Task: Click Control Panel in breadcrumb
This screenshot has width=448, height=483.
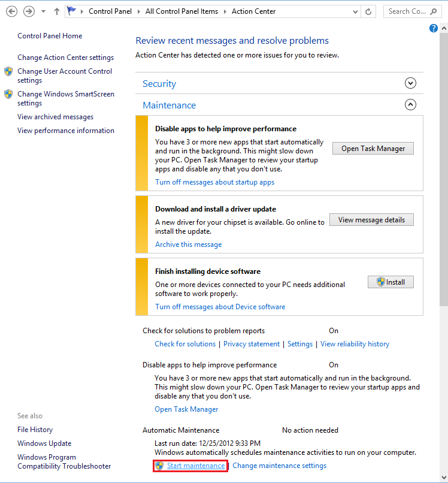Action: (x=110, y=11)
